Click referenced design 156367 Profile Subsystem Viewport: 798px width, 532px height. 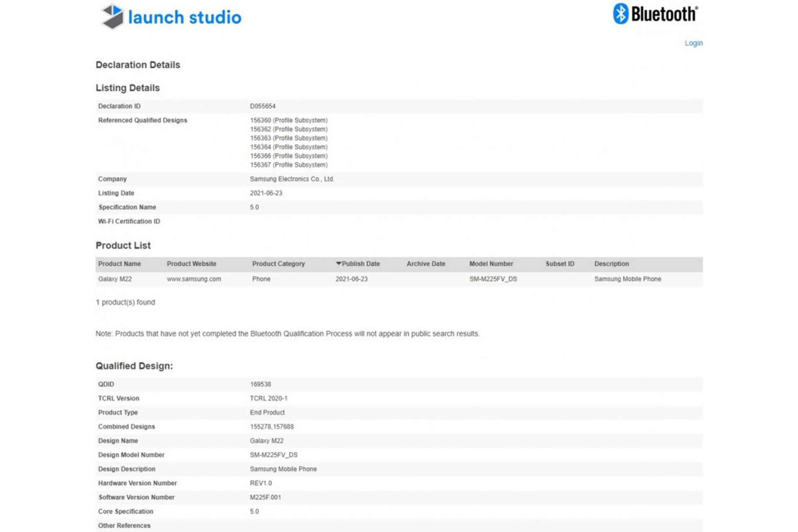click(288, 165)
